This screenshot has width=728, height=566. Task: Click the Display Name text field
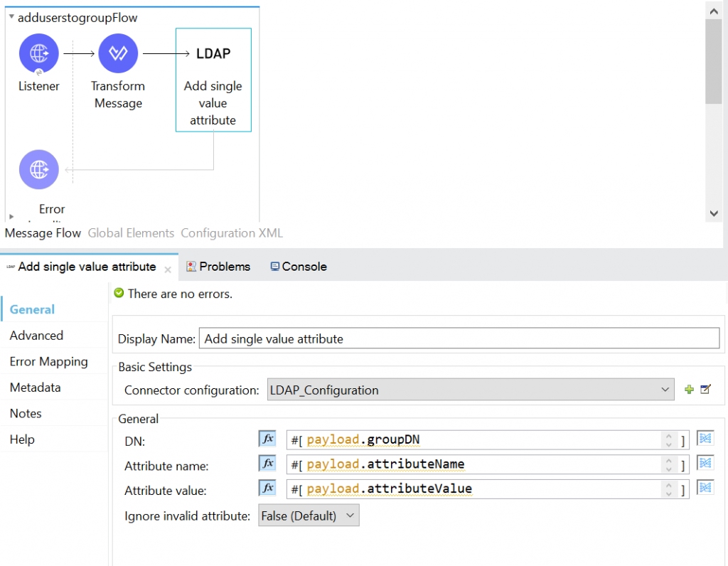pyautogui.click(x=460, y=338)
